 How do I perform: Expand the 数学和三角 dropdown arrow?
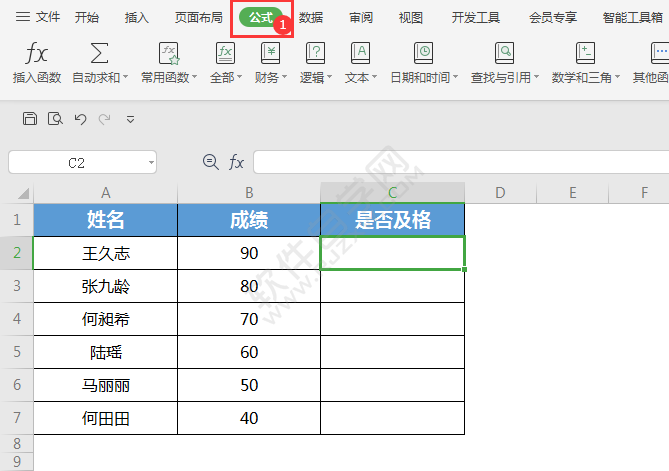click(x=617, y=77)
